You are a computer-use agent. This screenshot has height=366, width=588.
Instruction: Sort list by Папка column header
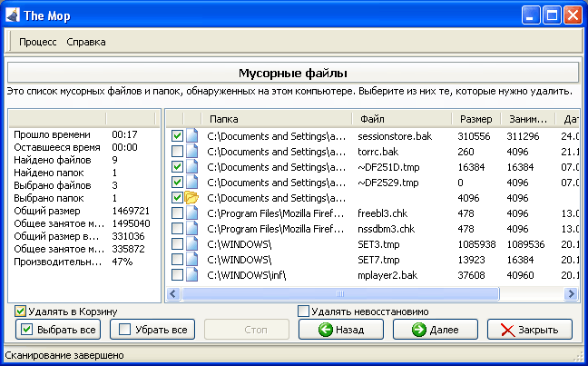[x=277, y=119]
